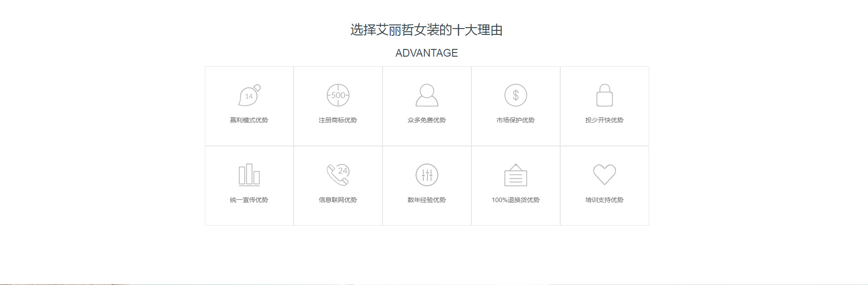Click the dollar sign circle icon

pos(516,95)
